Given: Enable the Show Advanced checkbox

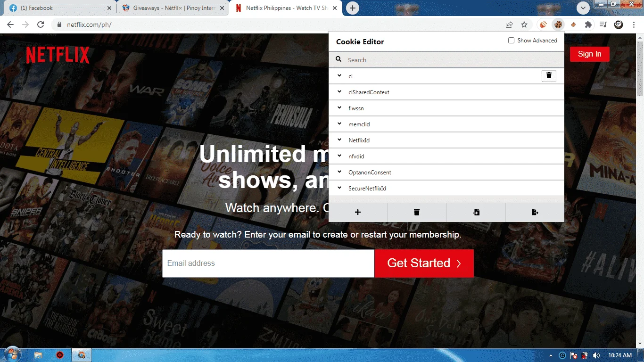Looking at the screenshot, I should tap(511, 41).
